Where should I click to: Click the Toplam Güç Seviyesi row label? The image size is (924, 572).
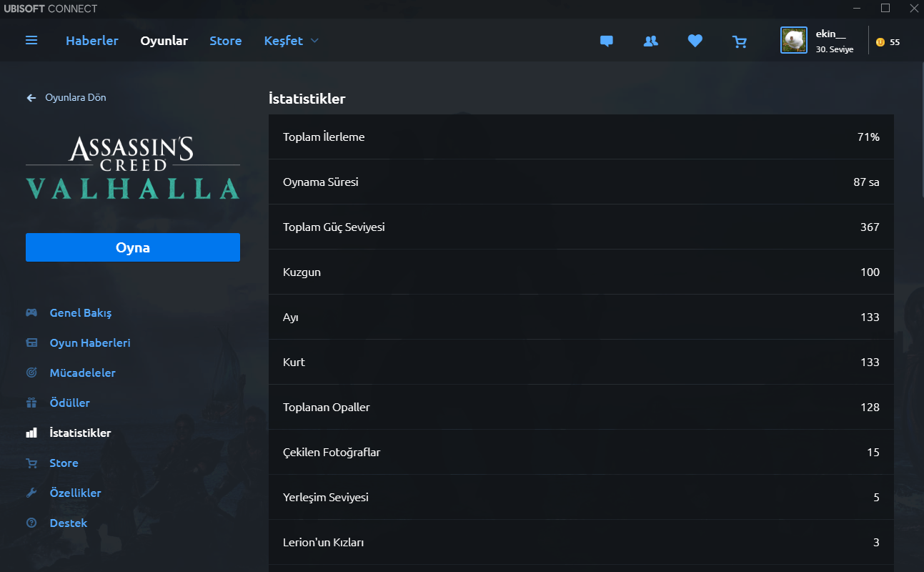[334, 227]
